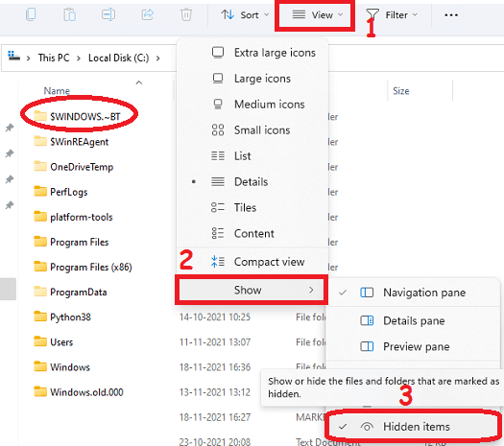Click the Copy icon in toolbar
The height and width of the screenshot is (446, 504).
pyautogui.click(x=31, y=14)
